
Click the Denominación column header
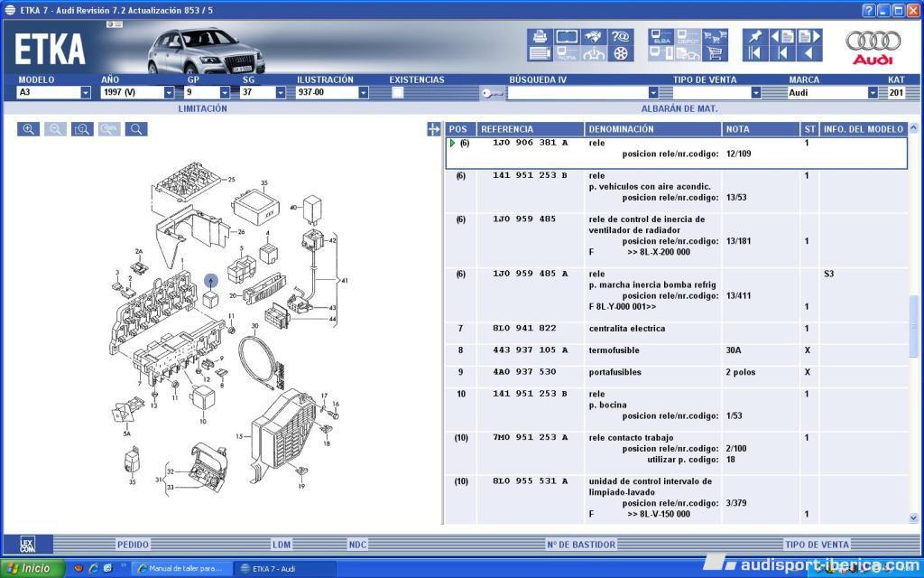[653, 129]
